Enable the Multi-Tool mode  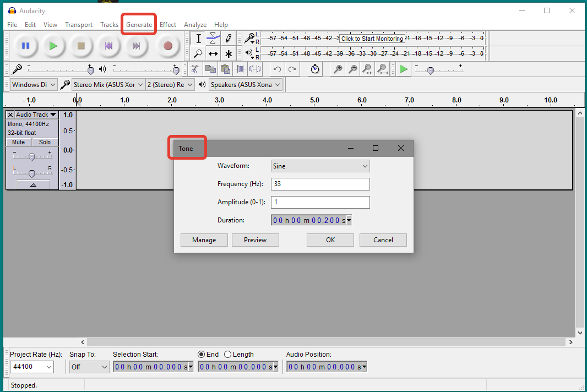(x=230, y=53)
